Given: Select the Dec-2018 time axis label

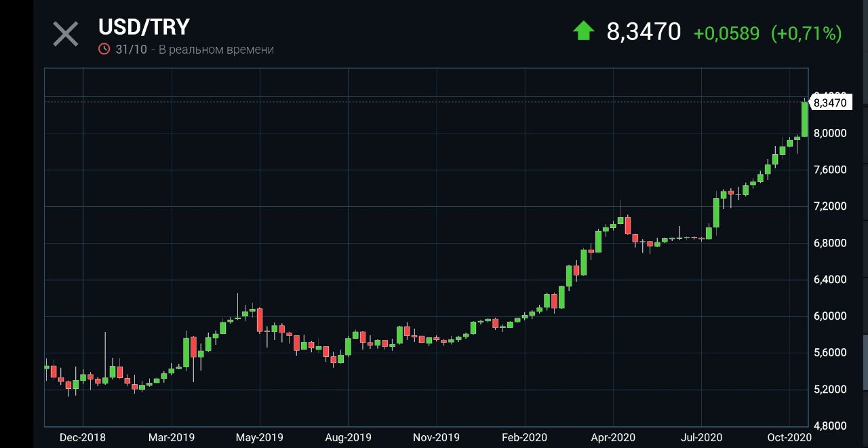Looking at the screenshot, I should click(83, 437).
